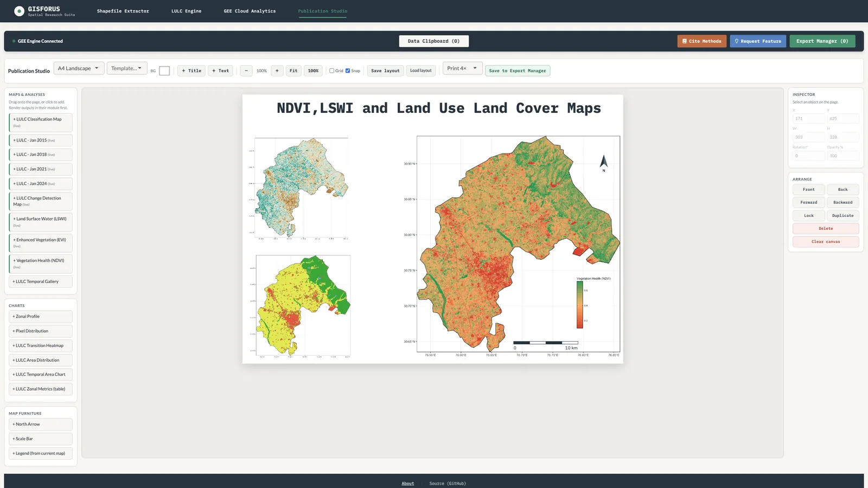The height and width of the screenshot is (488, 868).
Task: Add a Scale Bar furniture item
Action: point(41,439)
